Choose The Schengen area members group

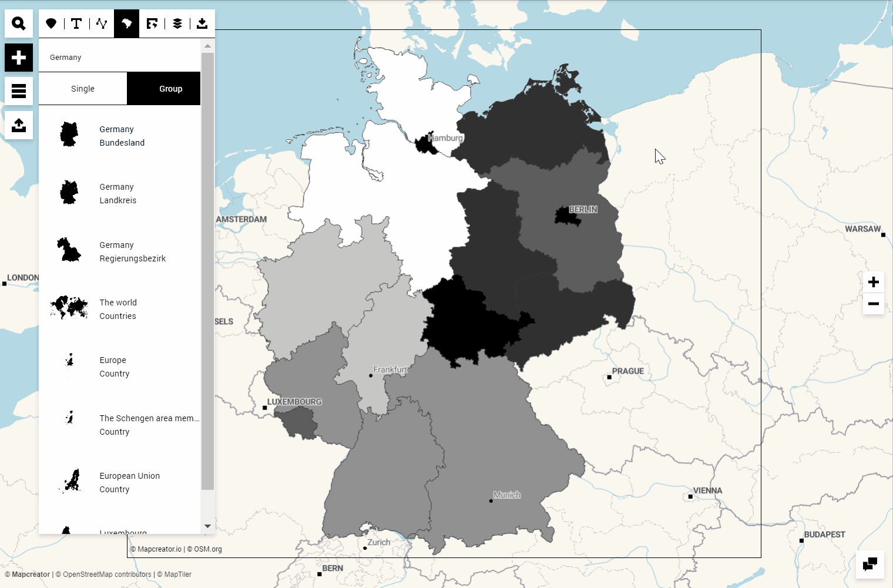point(120,425)
